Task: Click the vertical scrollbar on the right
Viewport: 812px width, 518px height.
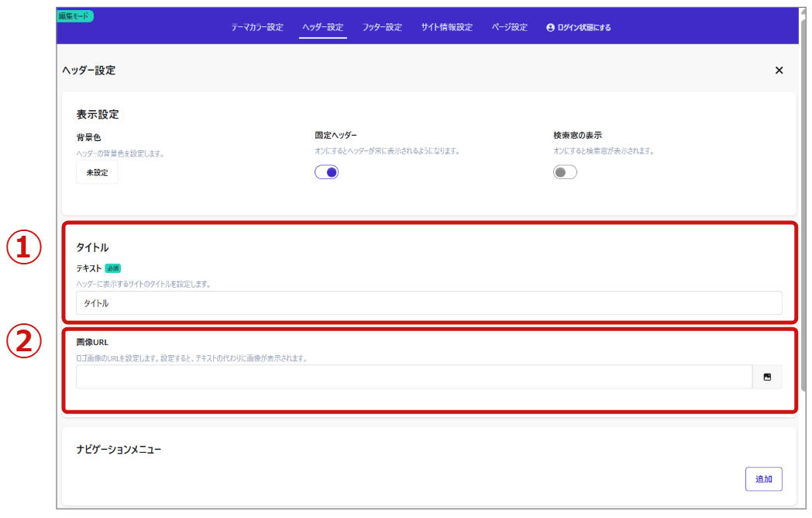Action: 803,233
